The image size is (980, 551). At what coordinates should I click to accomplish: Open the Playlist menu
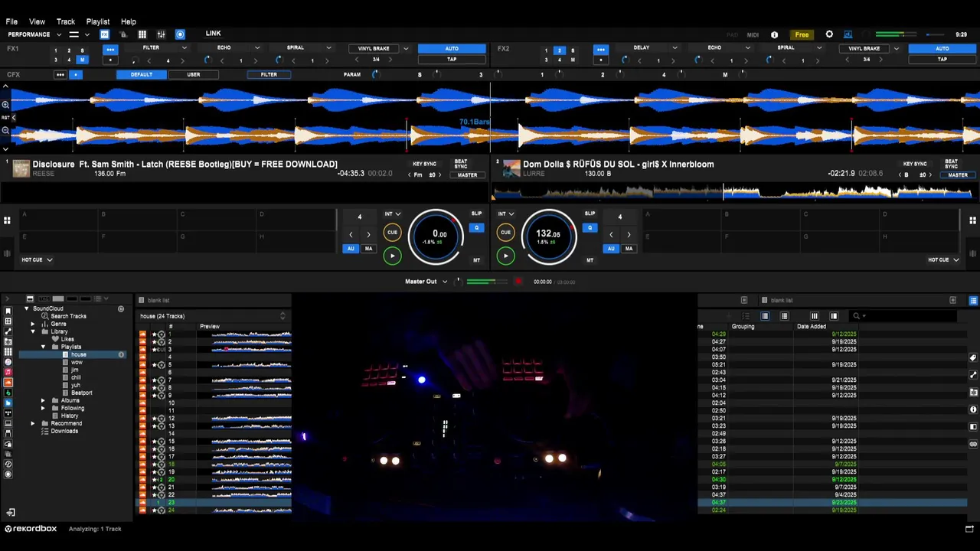pos(98,21)
